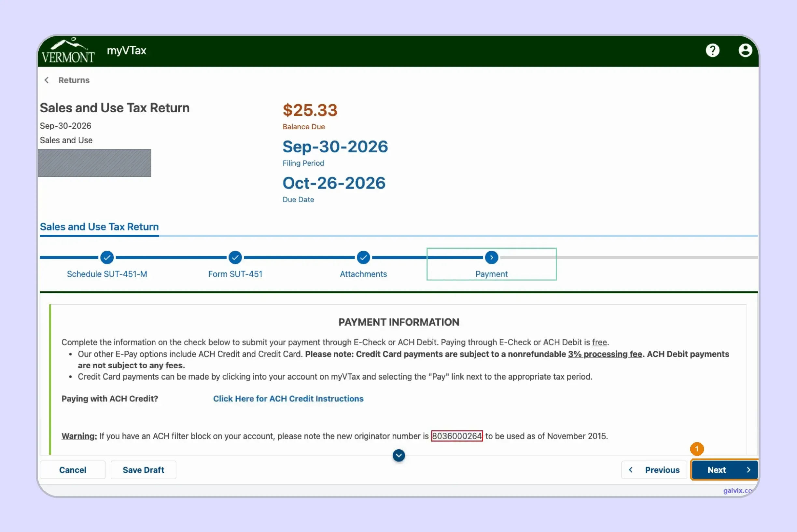The image size is (797, 532).
Task: Expand content with the down-chevron circle
Action: [399, 455]
